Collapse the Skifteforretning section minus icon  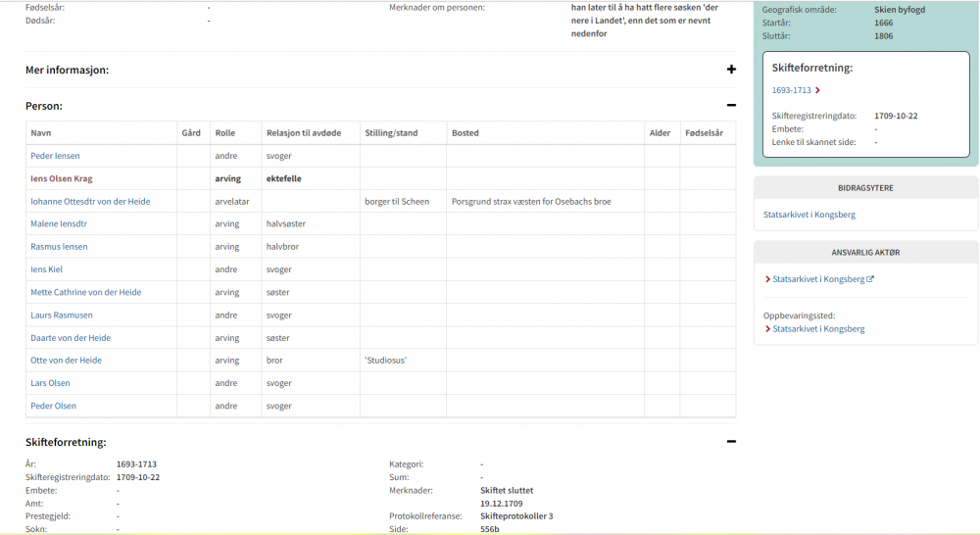point(731,441)
